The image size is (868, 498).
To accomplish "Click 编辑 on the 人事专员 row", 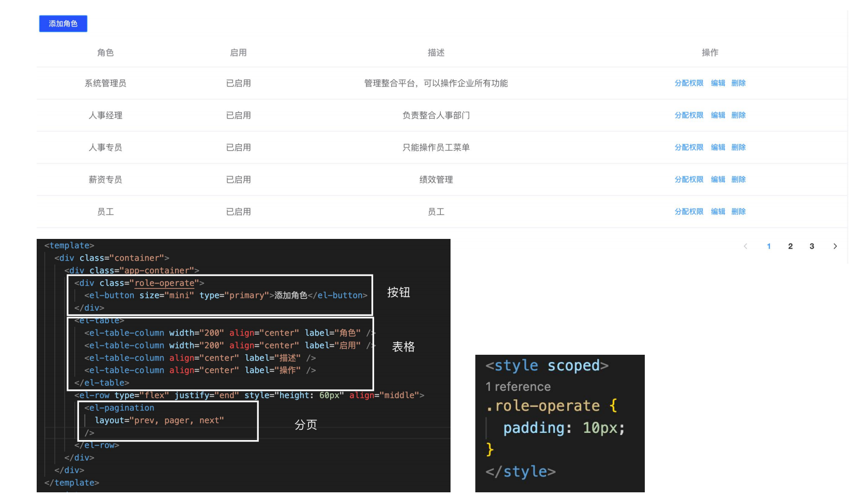I will pos(718,147).
